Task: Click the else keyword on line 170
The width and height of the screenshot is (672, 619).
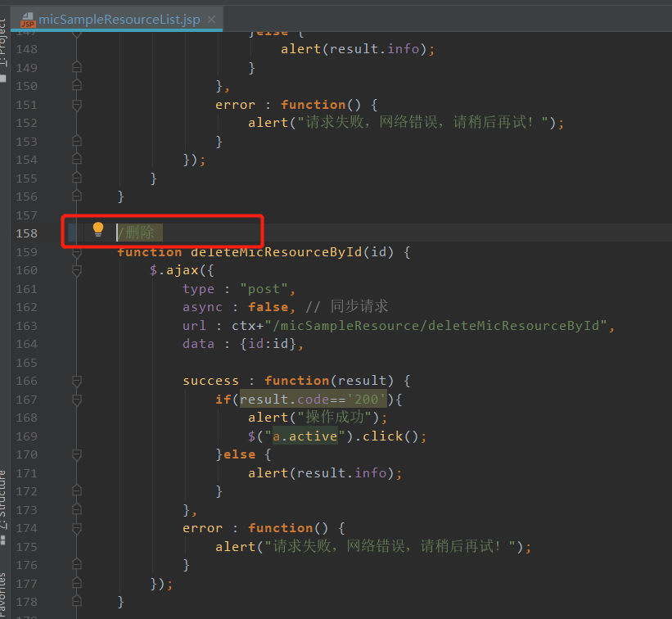Action: [x=239, y=454]
